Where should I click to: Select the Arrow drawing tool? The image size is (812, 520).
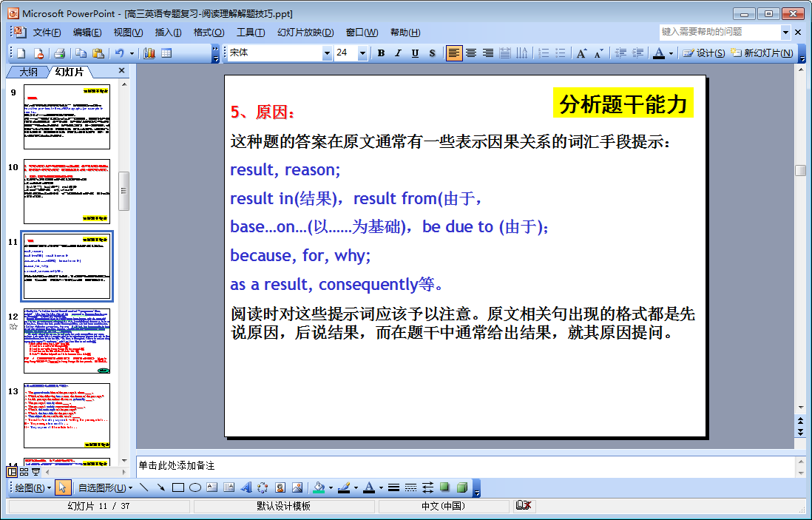(161, 487)
